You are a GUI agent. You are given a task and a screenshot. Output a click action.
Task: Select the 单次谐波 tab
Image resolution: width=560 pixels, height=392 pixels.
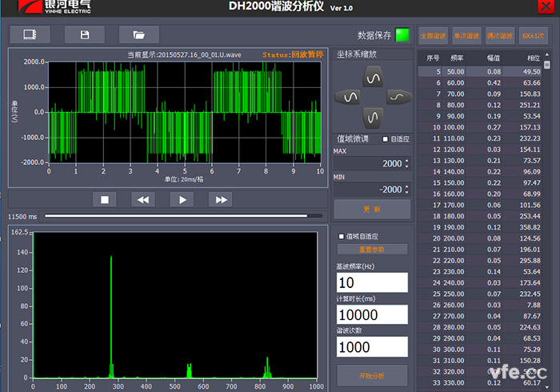[x=466, y=35]
